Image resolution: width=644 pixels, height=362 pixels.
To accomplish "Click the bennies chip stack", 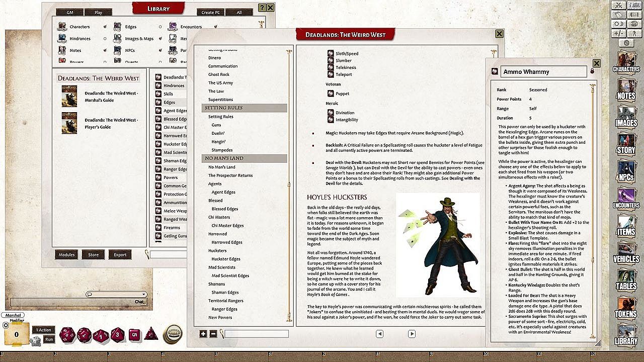I will pos(172,334).
